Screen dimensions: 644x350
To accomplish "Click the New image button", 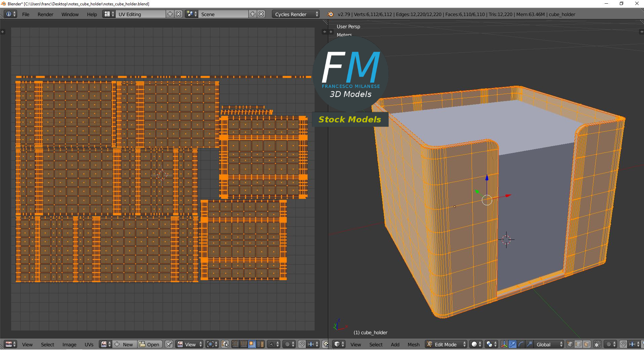I will click(125, 344).
